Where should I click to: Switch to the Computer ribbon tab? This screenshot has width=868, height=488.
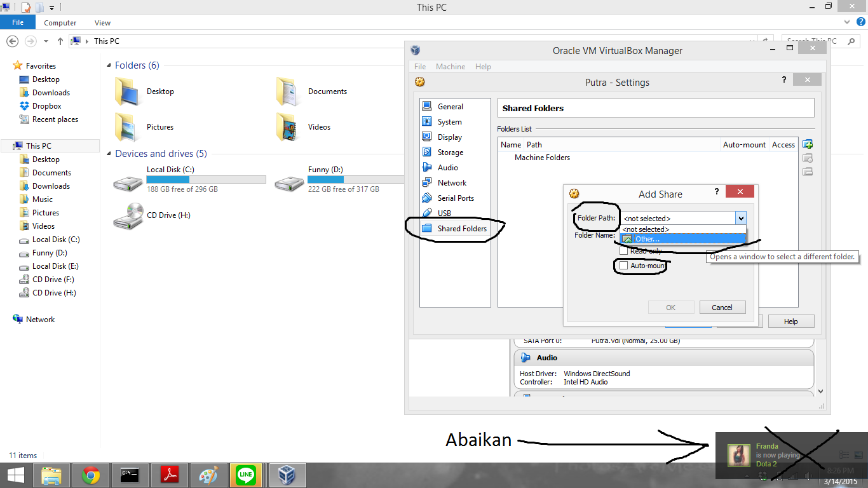pyautogui.click(x=60, y=23)
